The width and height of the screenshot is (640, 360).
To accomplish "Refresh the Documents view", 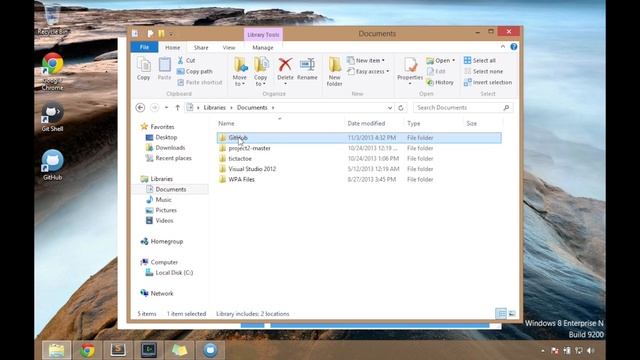I will 401,108.
